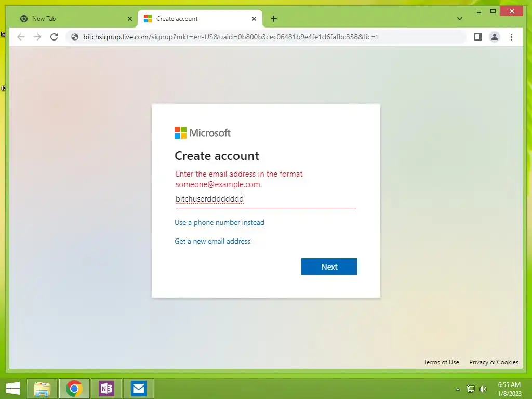The height and width of the screenshot is (399, 532).
Task: View site information globe icon in address bar
Action: click(75, 37)
